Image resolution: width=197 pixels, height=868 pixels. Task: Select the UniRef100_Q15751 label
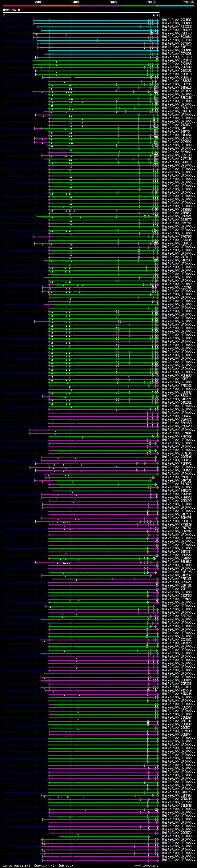tap(177, 223)
